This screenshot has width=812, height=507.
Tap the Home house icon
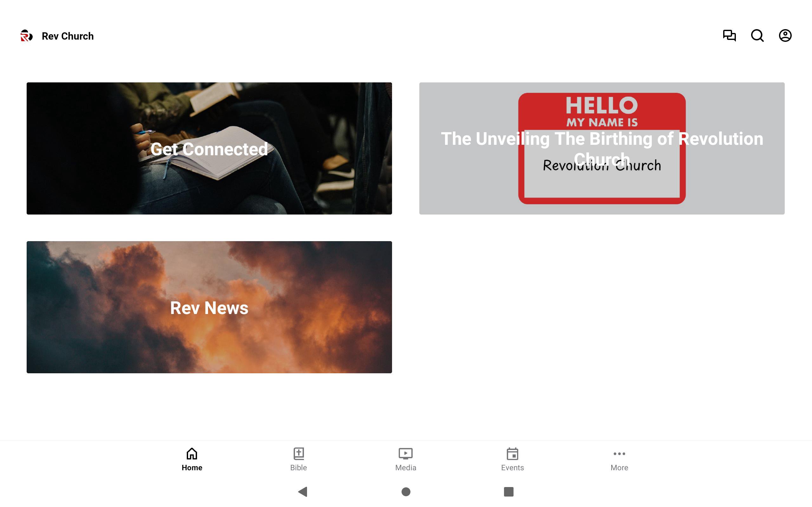tap(192, 454)
